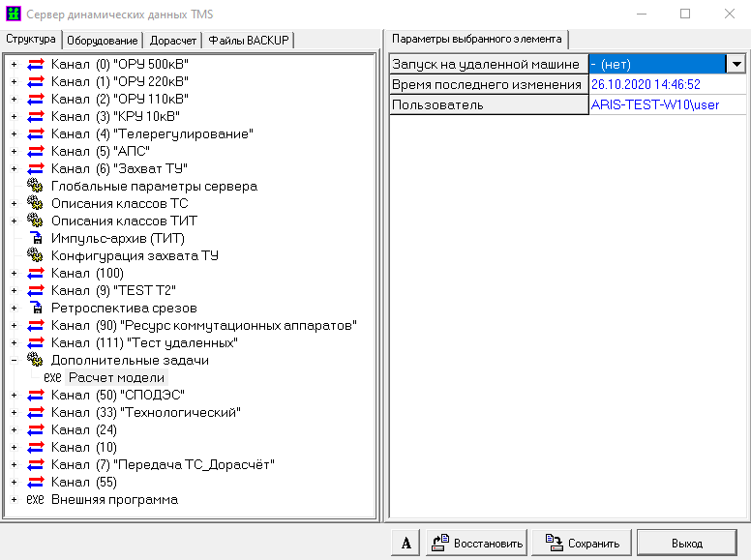751x560 pixels.
Task: Click the gears icon for Глобальные параметры сервера
Action: tap(36, 186)
